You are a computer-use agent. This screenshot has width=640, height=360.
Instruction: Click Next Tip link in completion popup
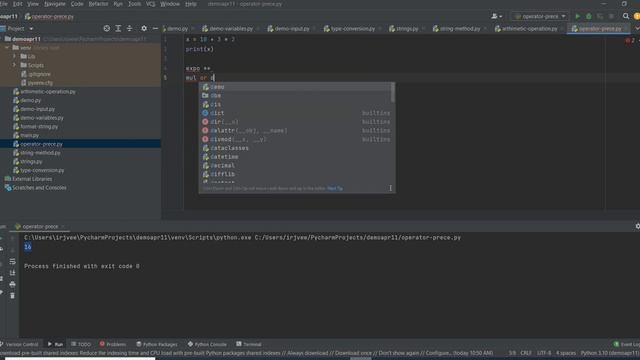tap(335, 189)
